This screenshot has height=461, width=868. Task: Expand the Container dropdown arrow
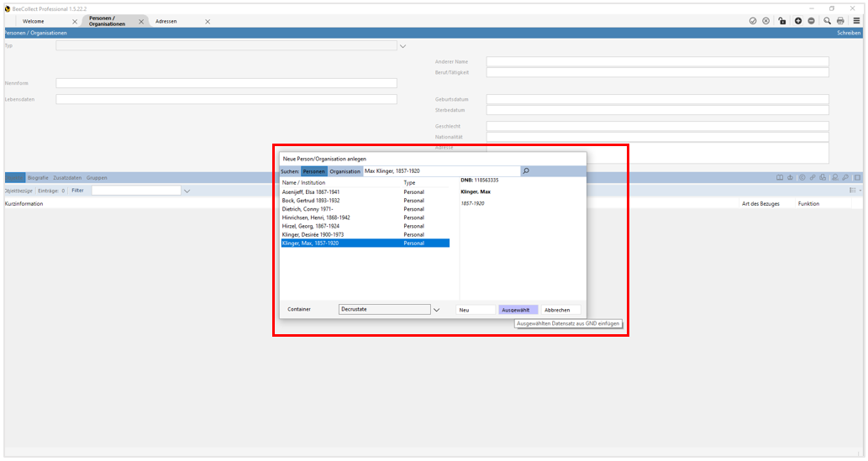(x=436, y=310)
